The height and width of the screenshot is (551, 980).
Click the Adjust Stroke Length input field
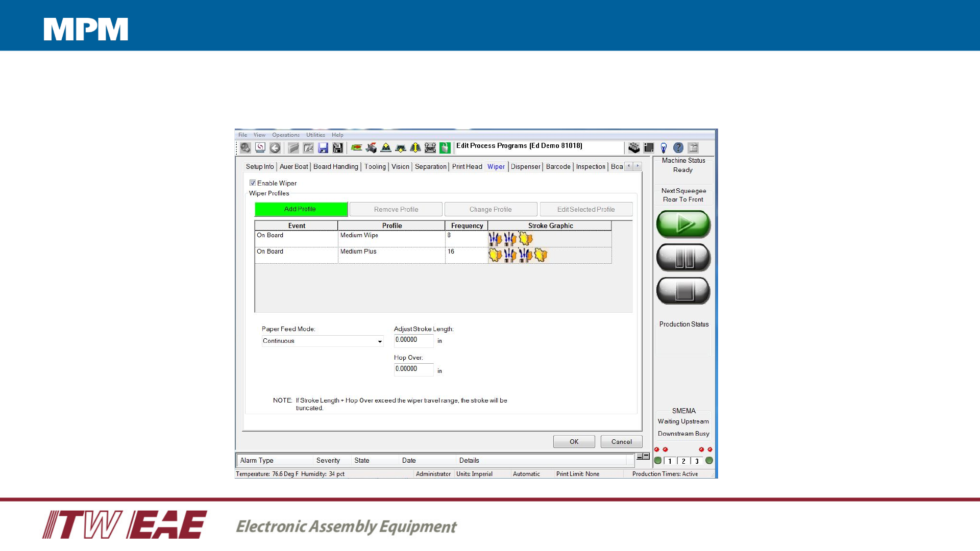click(x=413, y=340)
